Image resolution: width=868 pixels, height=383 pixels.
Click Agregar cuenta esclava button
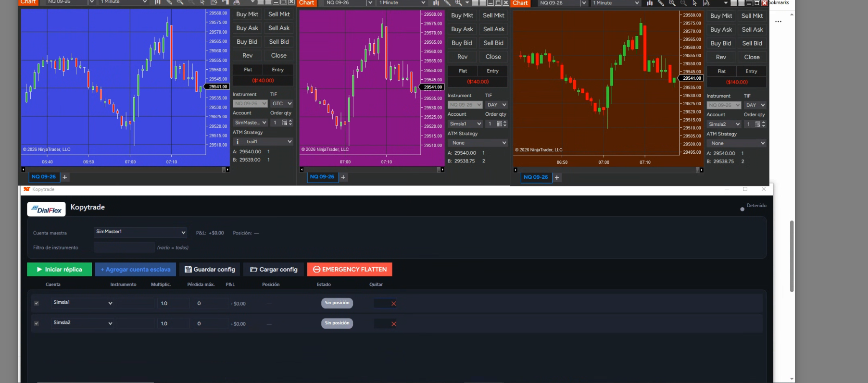(x=136, y=270)
